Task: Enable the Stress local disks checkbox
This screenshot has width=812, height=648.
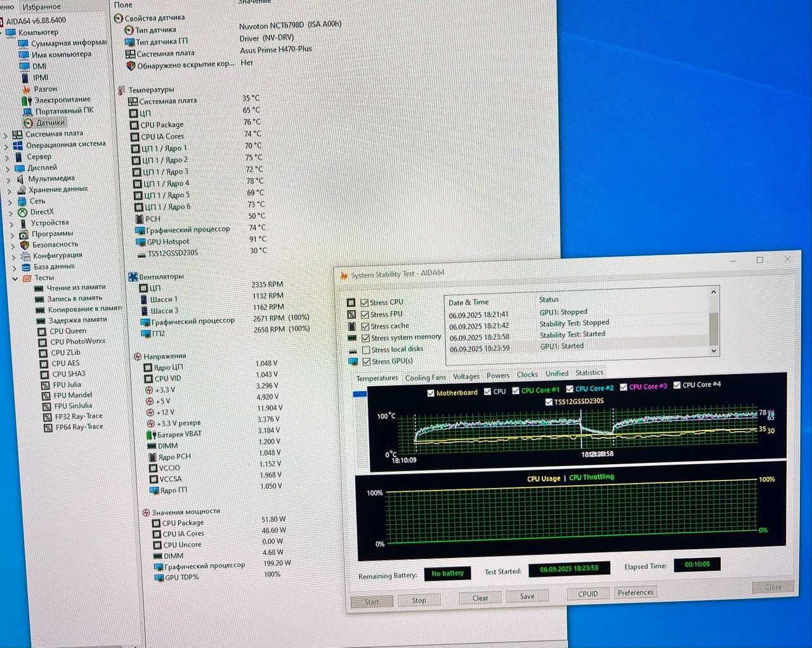Action: [366, 350]
